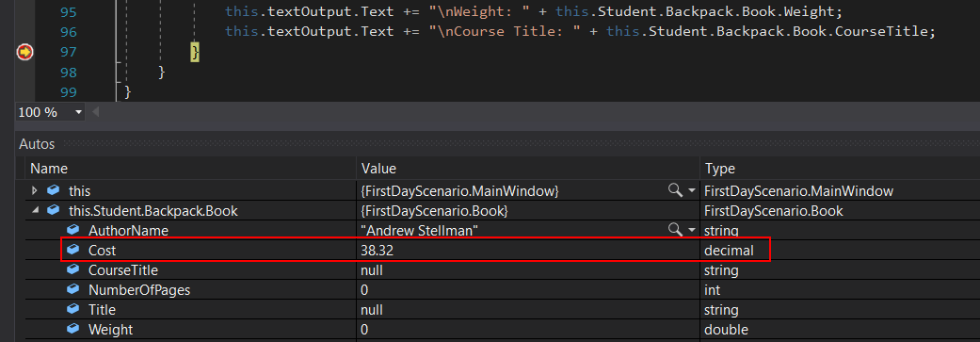Screen dimensions: 980x342
Task: Select the Cost row name
Action: click(103, 251)
